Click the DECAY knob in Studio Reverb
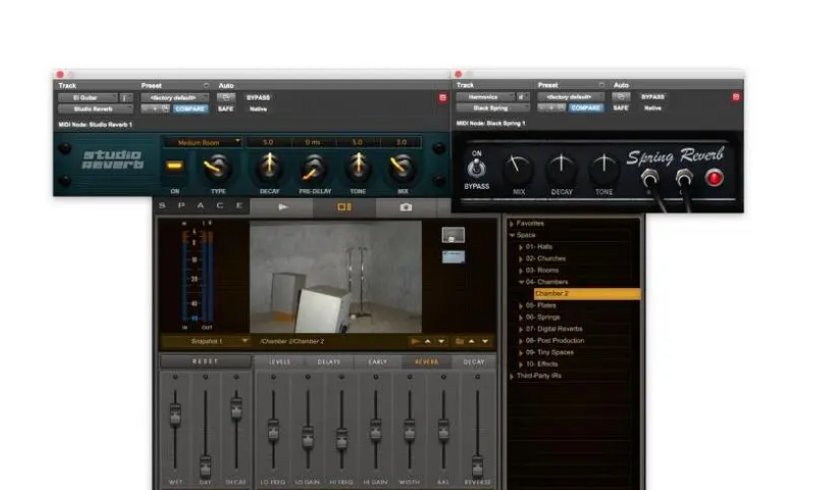 pos(269,167)
